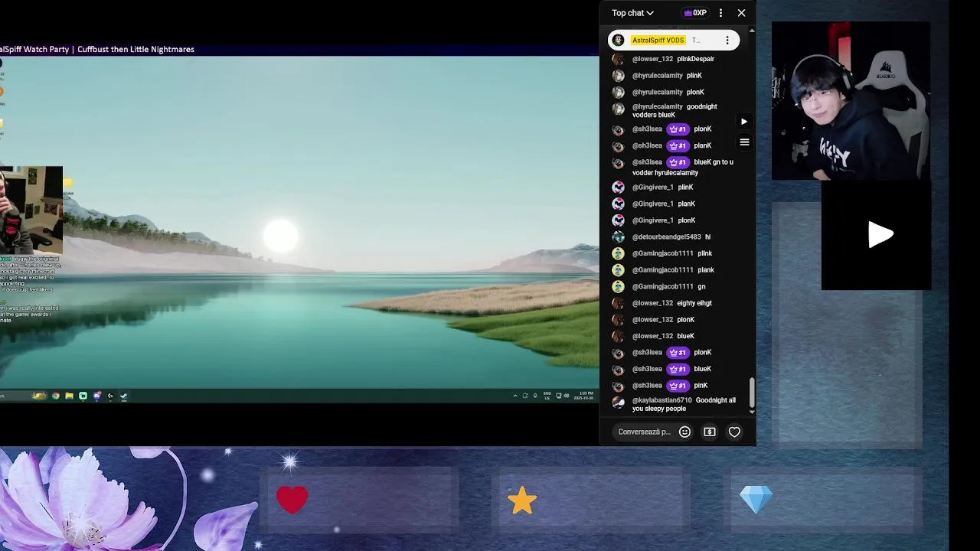This screenshot has height=551, width=980.
Task: Click the hamburger lines icon beside chat
Action: 744,142
